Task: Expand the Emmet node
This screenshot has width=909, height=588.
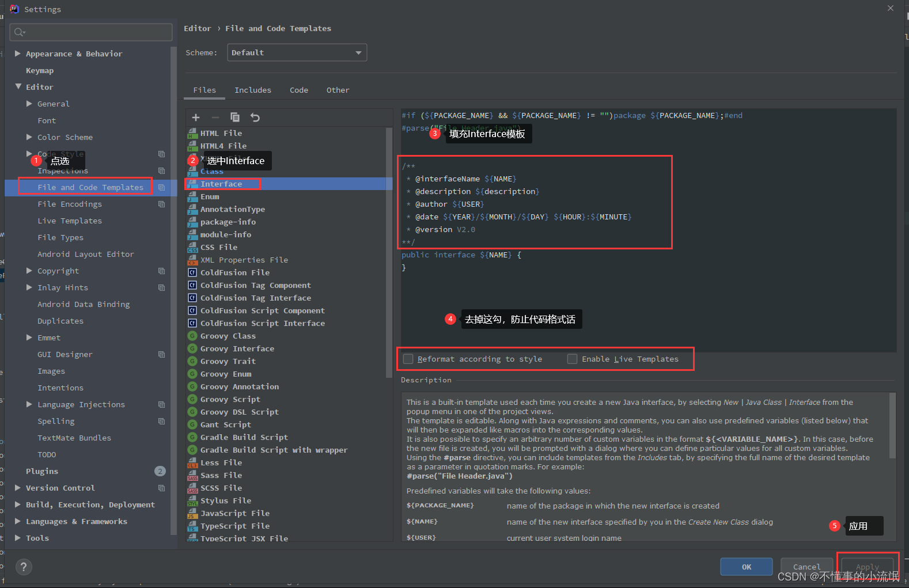Action: (29, 337)
